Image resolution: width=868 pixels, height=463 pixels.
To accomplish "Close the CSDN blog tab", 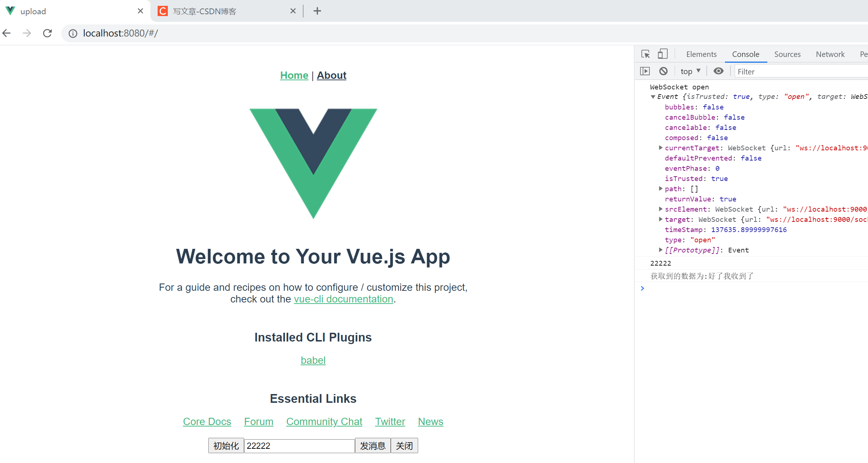I will (293, 11).
